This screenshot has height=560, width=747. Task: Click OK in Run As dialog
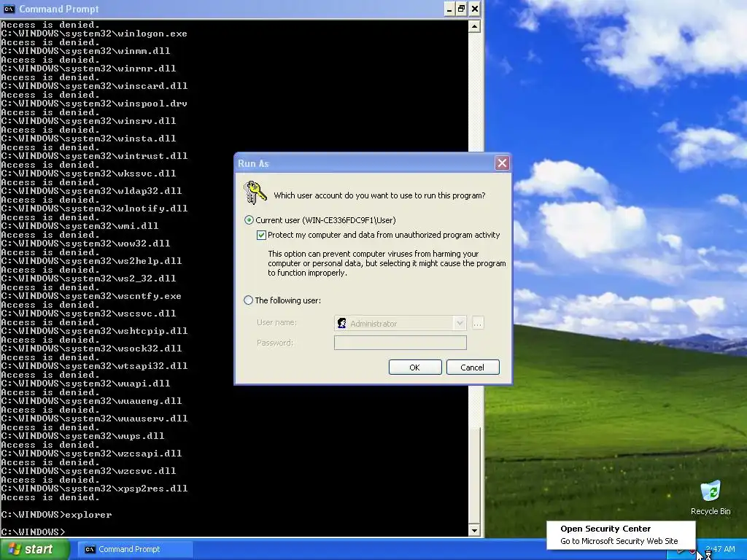pyautogui.click(x=415, y=367)
